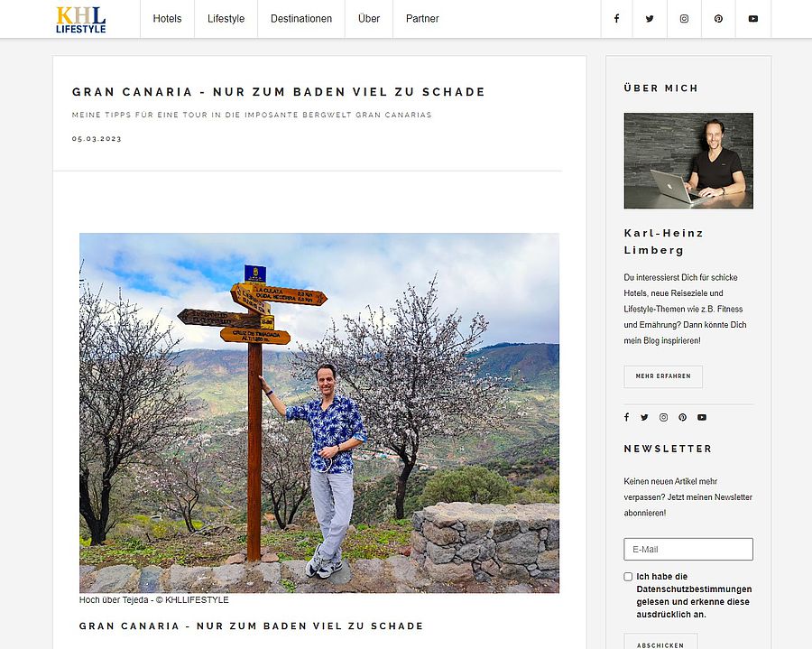
Task: Focus the E-Mail newsletter input field
Action: (688, 549)
